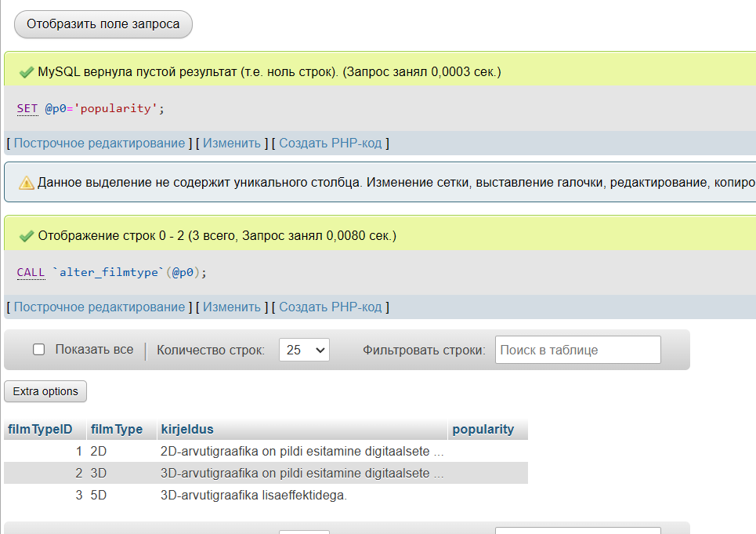Viewport: 756px width, 534px height.
Task: Click the 'Поиск в таблице' filter field
Action: pos(577,350)
